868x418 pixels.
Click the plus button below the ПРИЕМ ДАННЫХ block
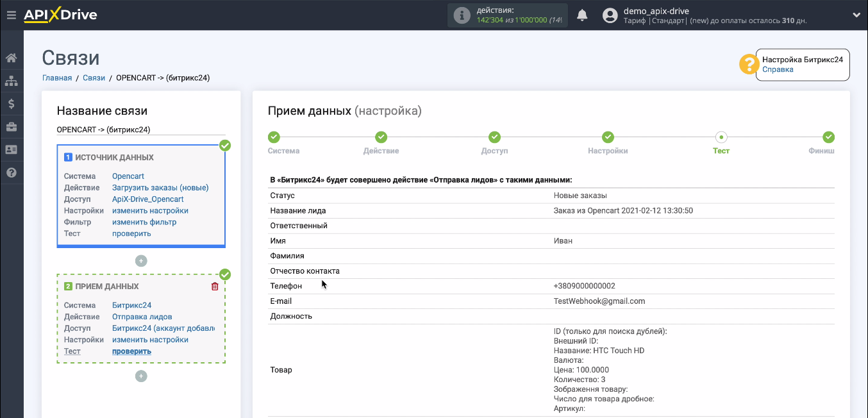(x=141, y=376)
